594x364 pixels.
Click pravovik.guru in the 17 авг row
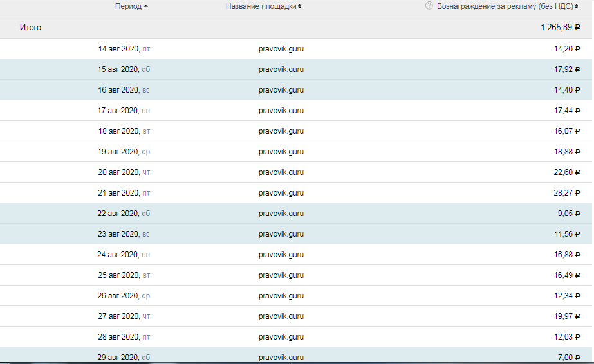point(281,111)
